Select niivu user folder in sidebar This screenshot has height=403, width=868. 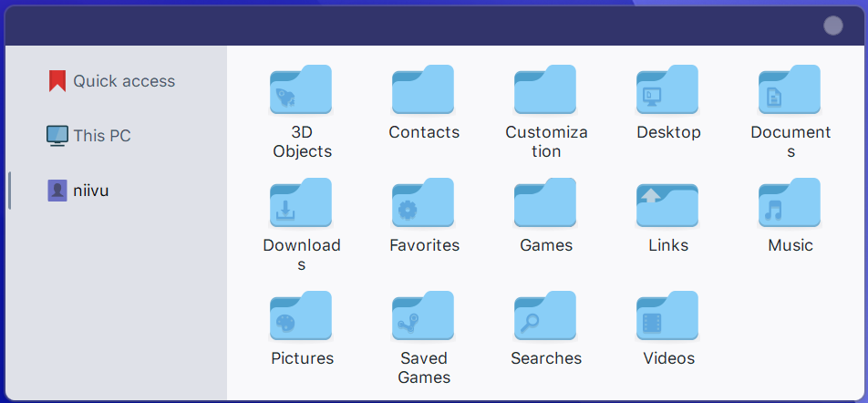click(x=90, y=191)
